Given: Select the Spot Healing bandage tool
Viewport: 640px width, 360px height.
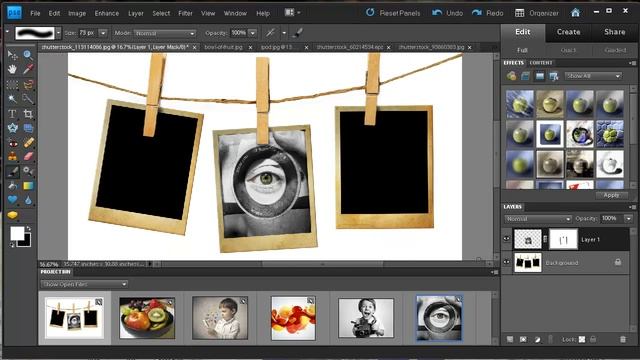Looking at the screenshot, I should [28, 143].
